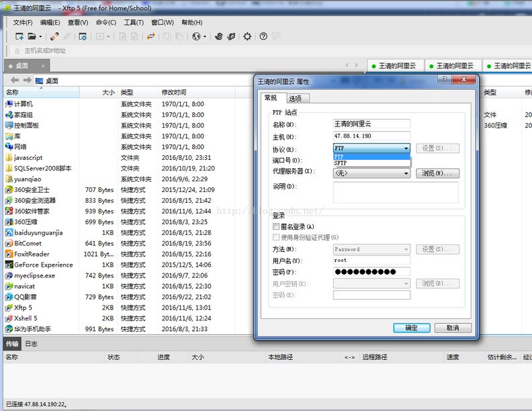This screenshot has width=532, height=411.
Task: Click the Help question mark icon
Action: 263,36
